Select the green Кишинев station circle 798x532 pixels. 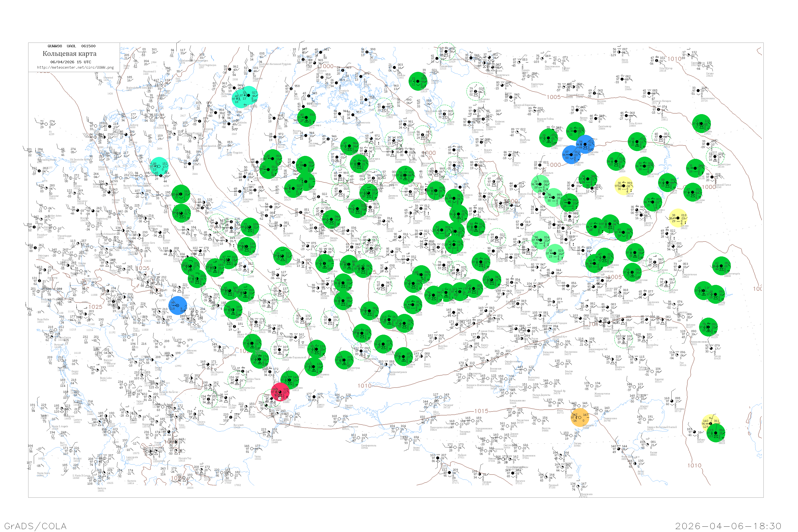coord(290,380)
